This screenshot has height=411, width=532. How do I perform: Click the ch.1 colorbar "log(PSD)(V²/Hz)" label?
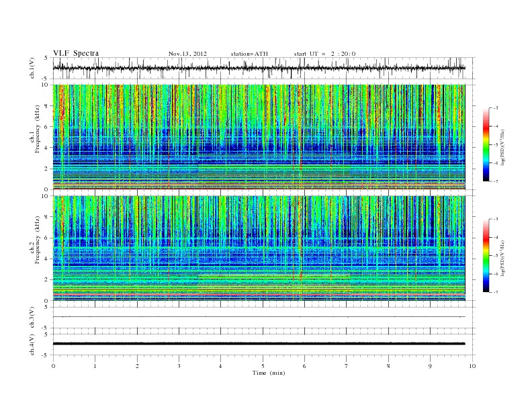pyautogui.click(x=503, y=147)
